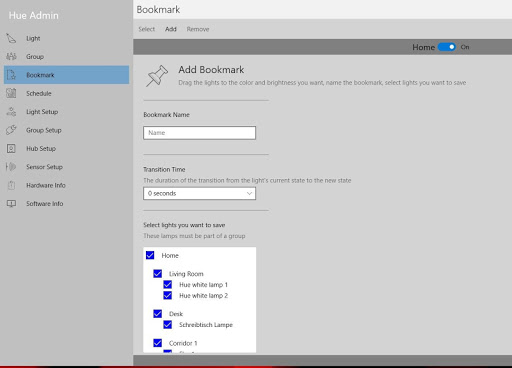Switch to the Select tab
The height and width of the screenshot is (368, 512).
pyautogui.click(x=147, y=29)
